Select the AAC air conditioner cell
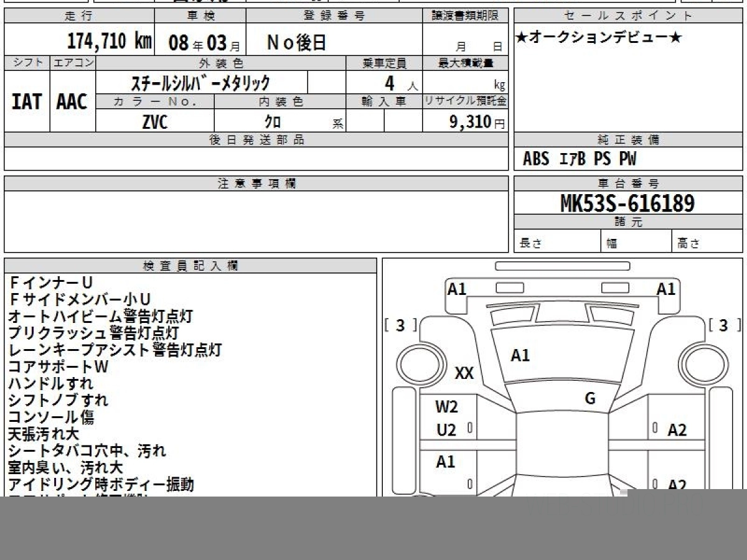747x560 pixels. tap(72, 102)
